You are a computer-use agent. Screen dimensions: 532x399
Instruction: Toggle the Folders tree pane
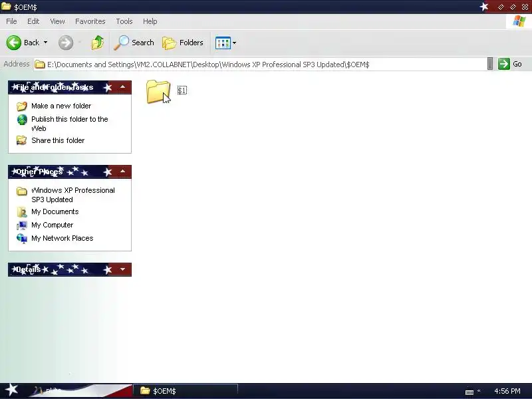click(183, 43)
